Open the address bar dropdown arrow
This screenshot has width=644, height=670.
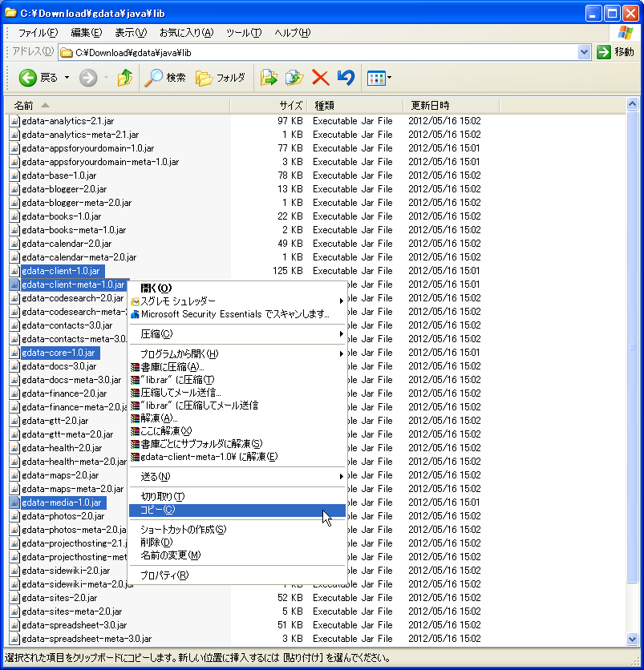[x=584, y=53]
